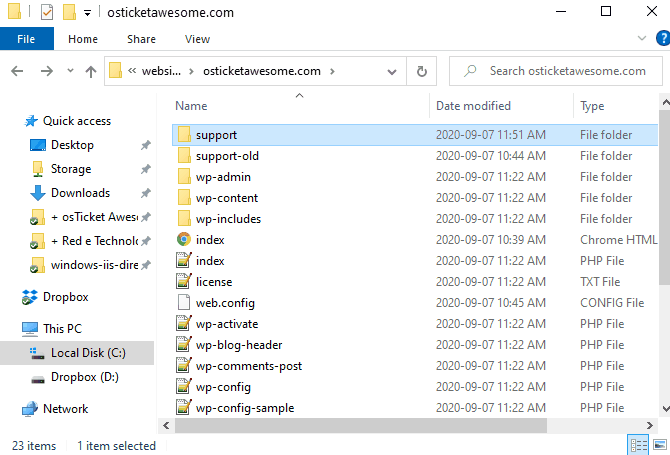670x455 pixels.
Task: Click osticketawesome.com breadcrumb segment
Action: 262,71
